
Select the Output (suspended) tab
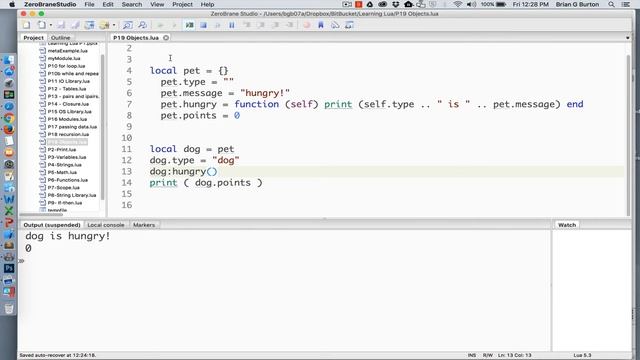[x=51, y=225]
